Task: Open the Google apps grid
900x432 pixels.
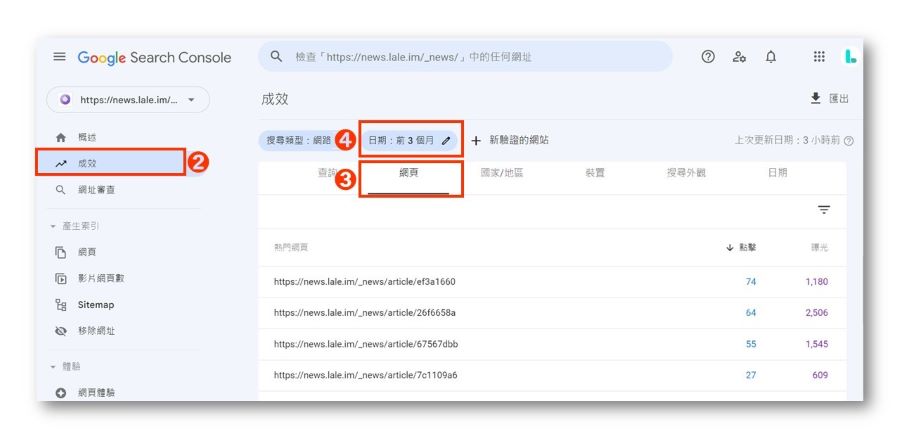Action: 819,57
